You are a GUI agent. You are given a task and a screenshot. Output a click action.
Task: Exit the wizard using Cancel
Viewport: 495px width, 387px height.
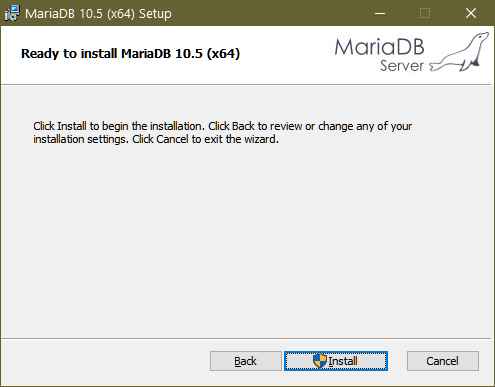[443, 361]
